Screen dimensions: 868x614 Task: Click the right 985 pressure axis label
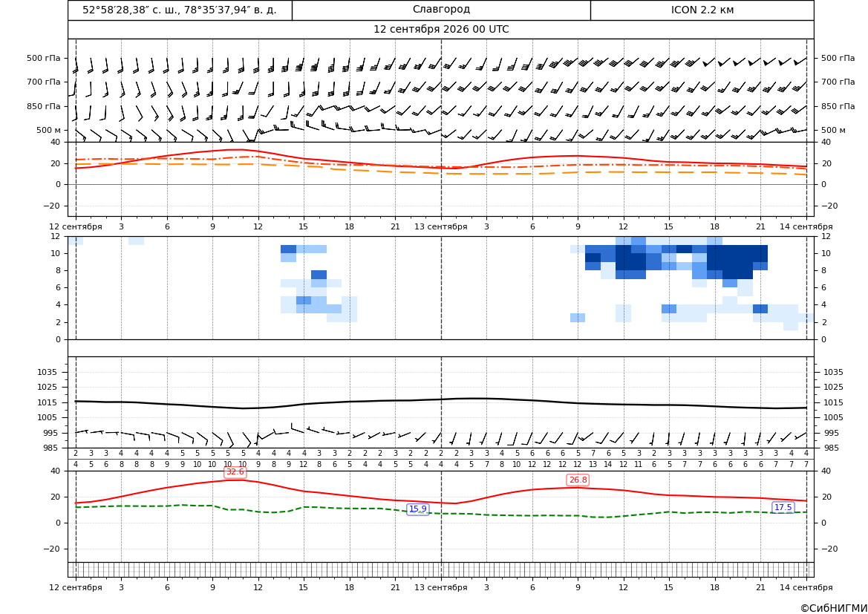833,448
